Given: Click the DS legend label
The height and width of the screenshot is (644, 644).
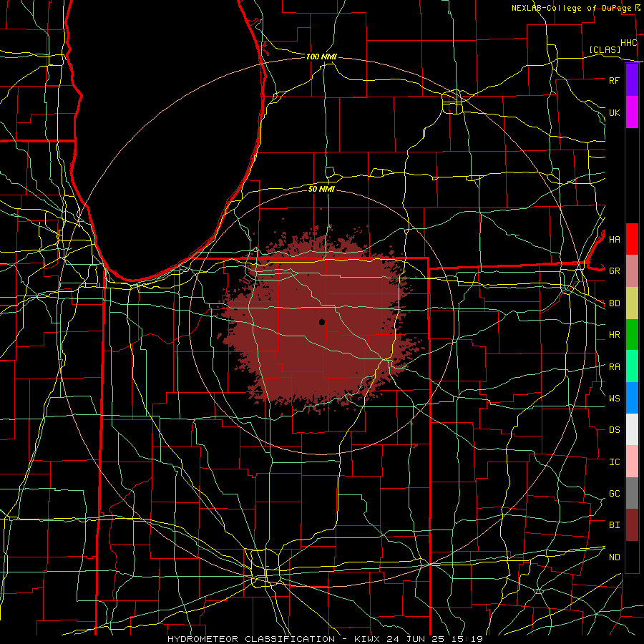Looking at the screenshot, I should 614,430.
